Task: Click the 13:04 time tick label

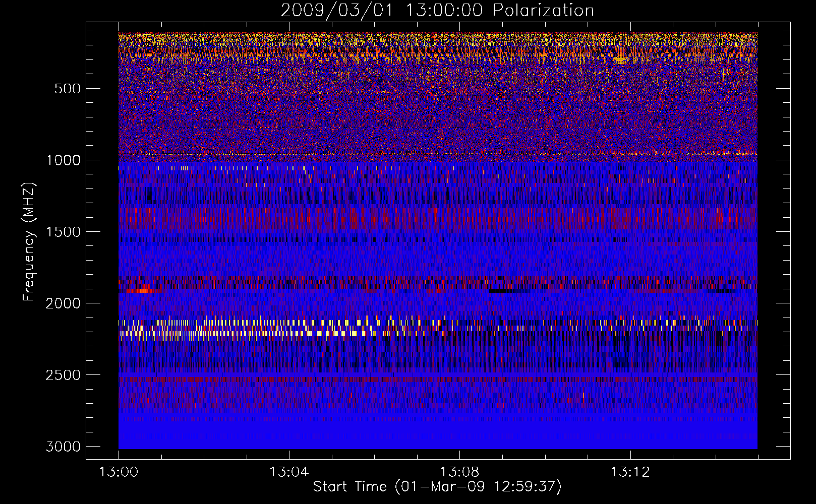Action: pos(289,472)
